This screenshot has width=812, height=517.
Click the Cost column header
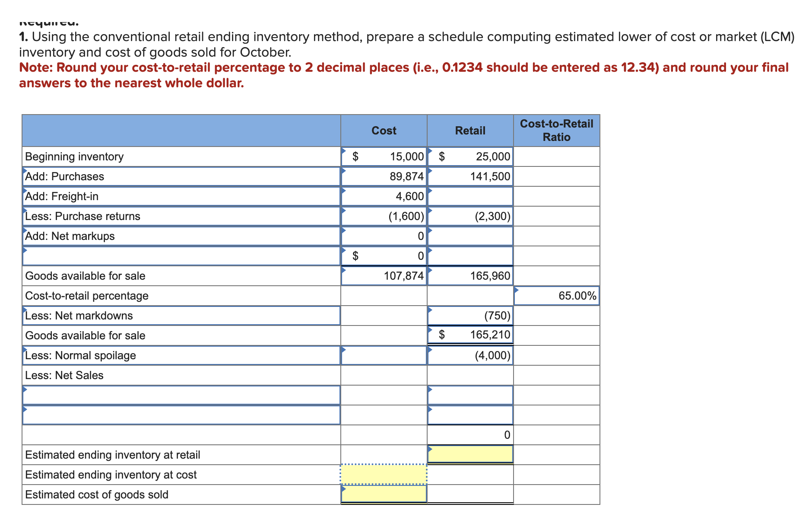[x=384, y=130]
